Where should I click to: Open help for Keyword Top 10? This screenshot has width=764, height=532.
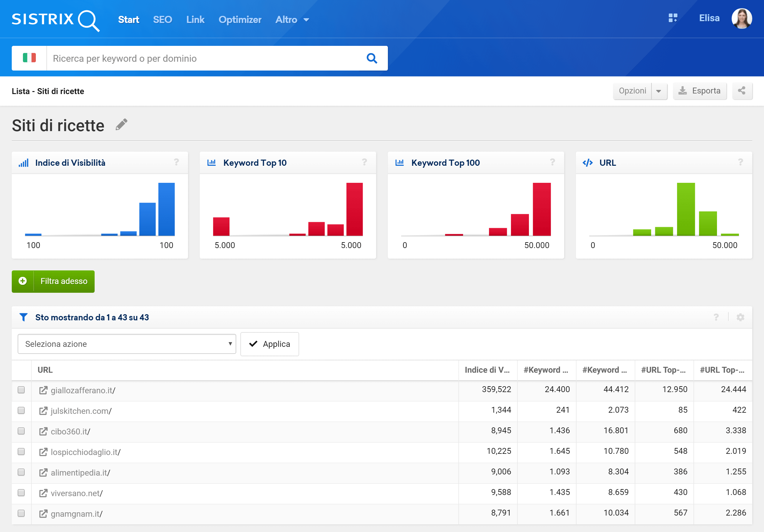click(364, 162)
